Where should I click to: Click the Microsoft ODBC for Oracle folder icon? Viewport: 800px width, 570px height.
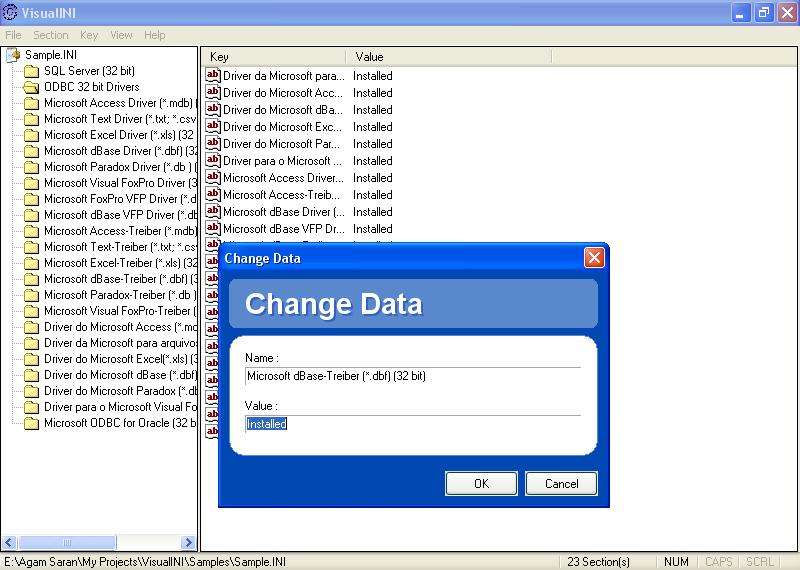[x=31, y=423]
